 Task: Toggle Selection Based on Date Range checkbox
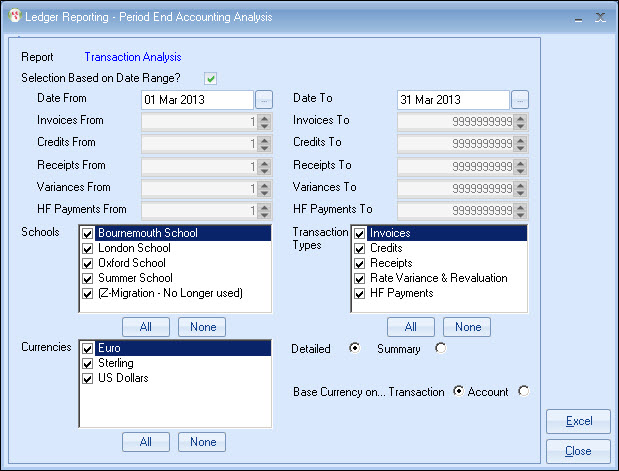click(211, 78)
